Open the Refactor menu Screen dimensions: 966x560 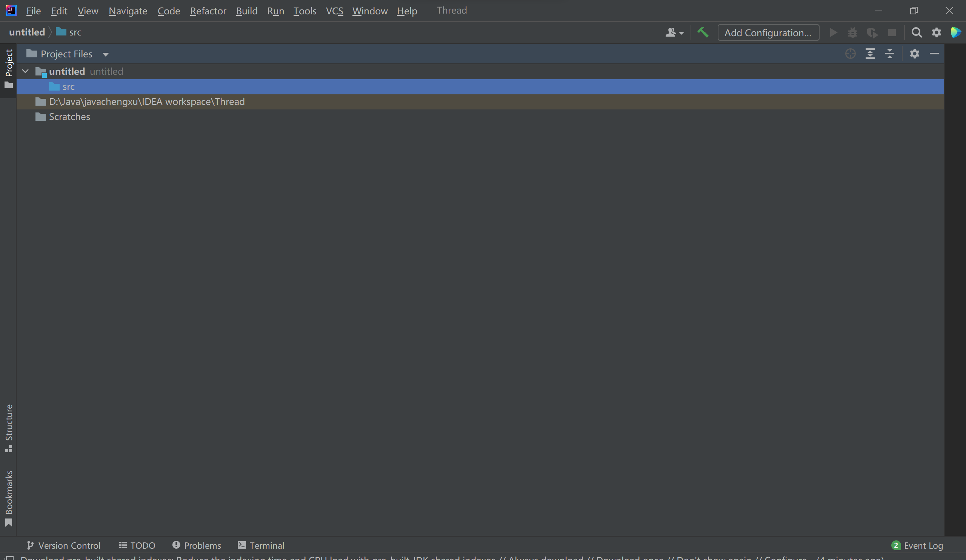click(208, 11)
